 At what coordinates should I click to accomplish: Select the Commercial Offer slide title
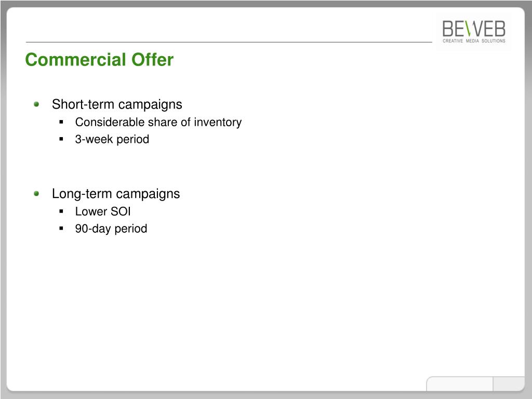(x=99, y=59)
